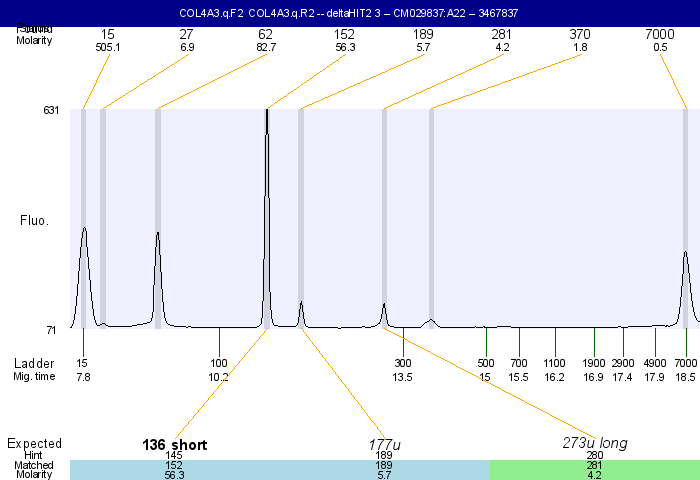Image resolution: width=700 pixels, height=480 pixels.
Task: Click the 370 peak size label
Action: (580, 34)
